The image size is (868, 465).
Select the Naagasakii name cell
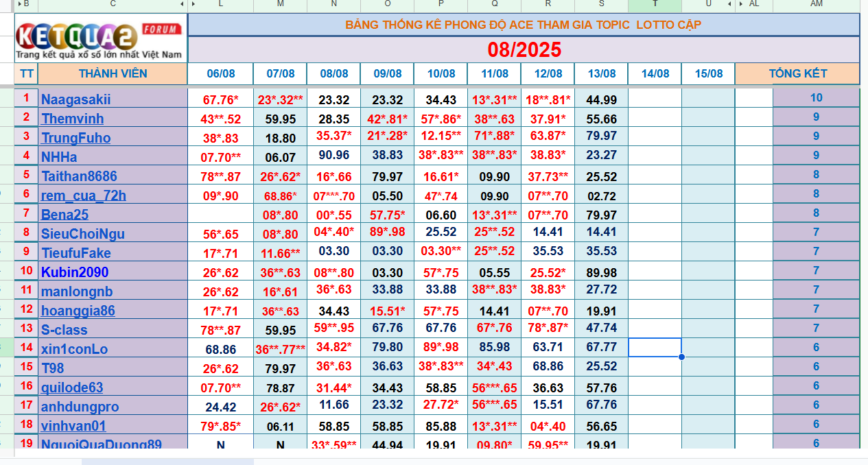point(113,99)
